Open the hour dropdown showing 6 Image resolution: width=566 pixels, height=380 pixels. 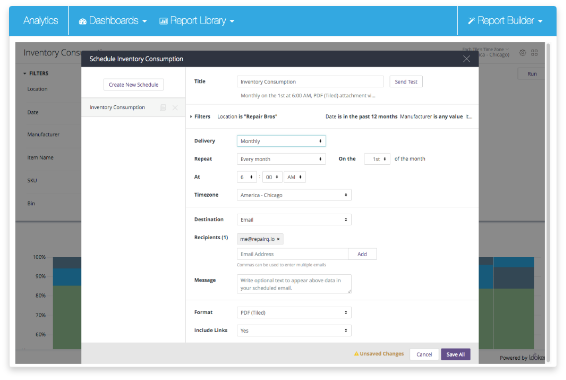(x=247, y=177)
